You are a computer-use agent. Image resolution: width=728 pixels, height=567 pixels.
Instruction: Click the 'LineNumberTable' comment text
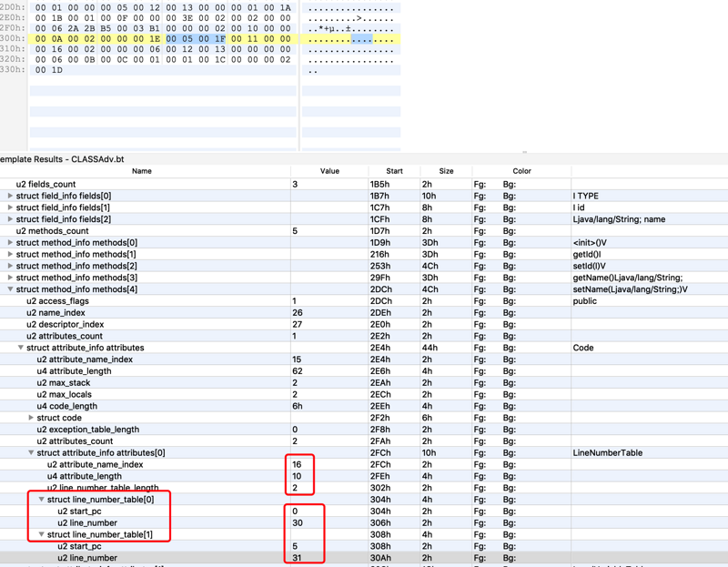tap(608, 452)
